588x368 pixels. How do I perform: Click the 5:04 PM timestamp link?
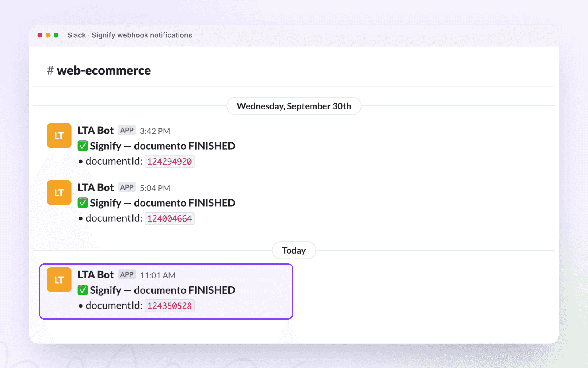(x=155, y=188)
